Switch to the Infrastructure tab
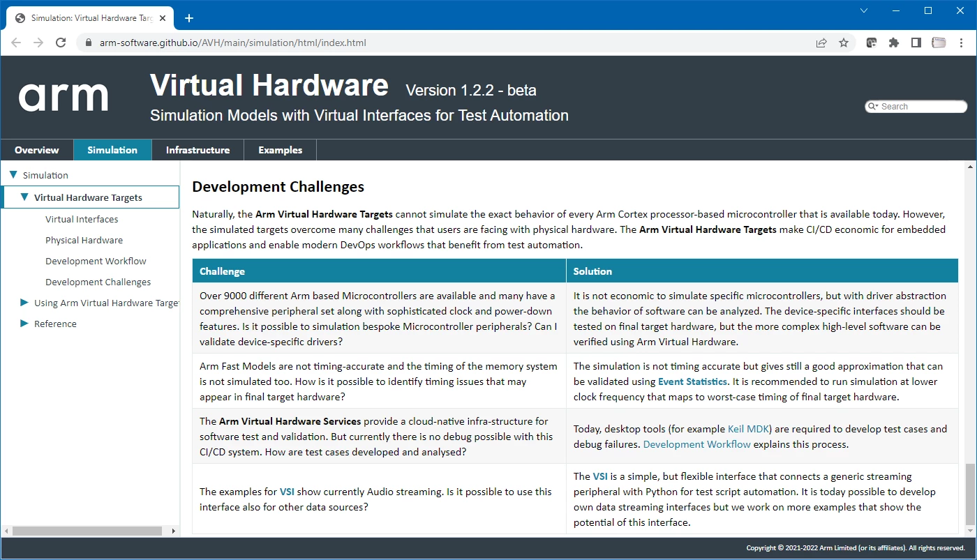The image size is (977, 560). (x=197, y=150)
